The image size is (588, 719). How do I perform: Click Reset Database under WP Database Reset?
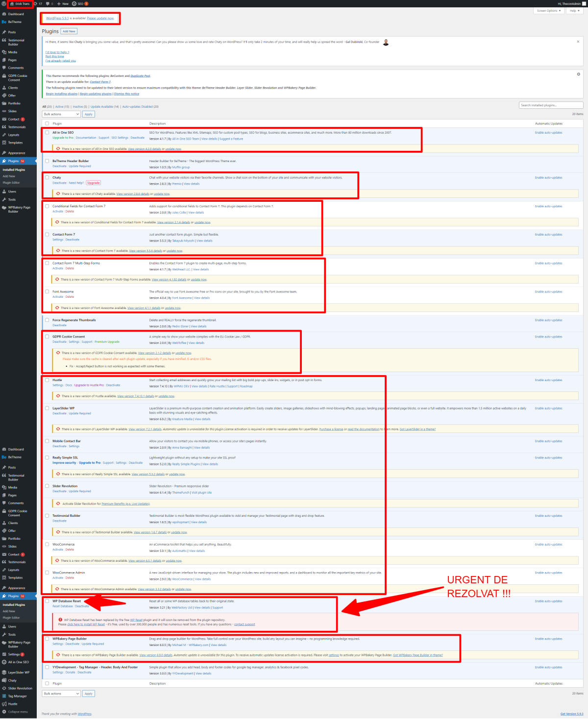pyautogui.click(x=63, y=606)
